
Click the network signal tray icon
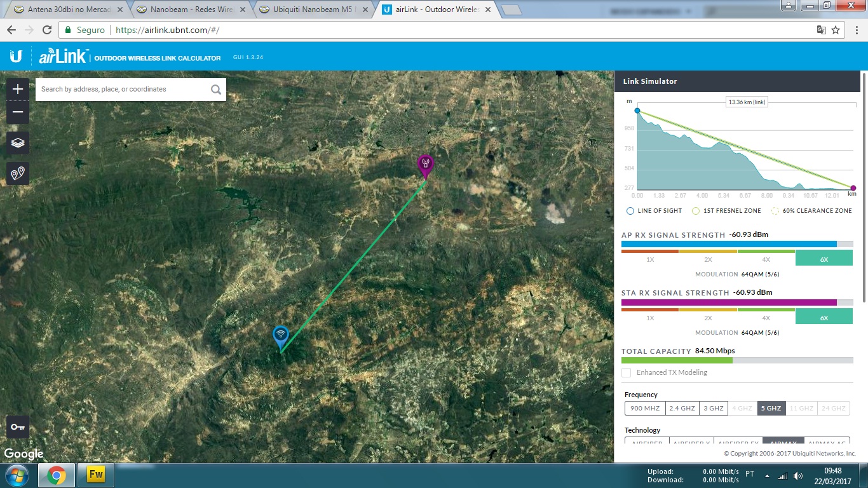point(783,476)
